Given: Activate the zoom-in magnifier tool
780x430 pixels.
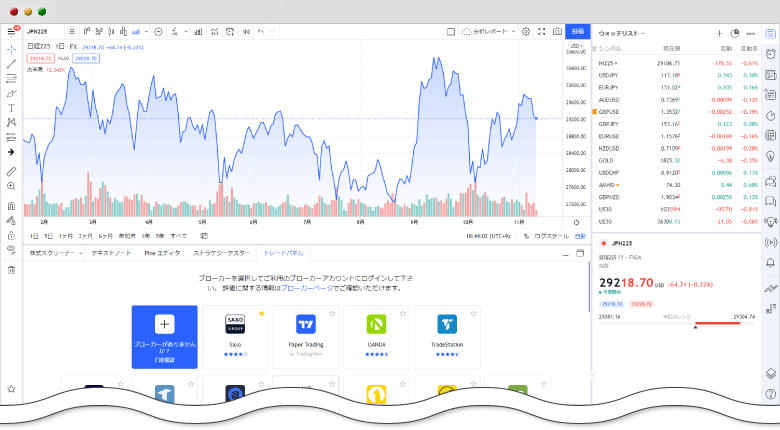Looking at the screenshot, I should (11, 186).
